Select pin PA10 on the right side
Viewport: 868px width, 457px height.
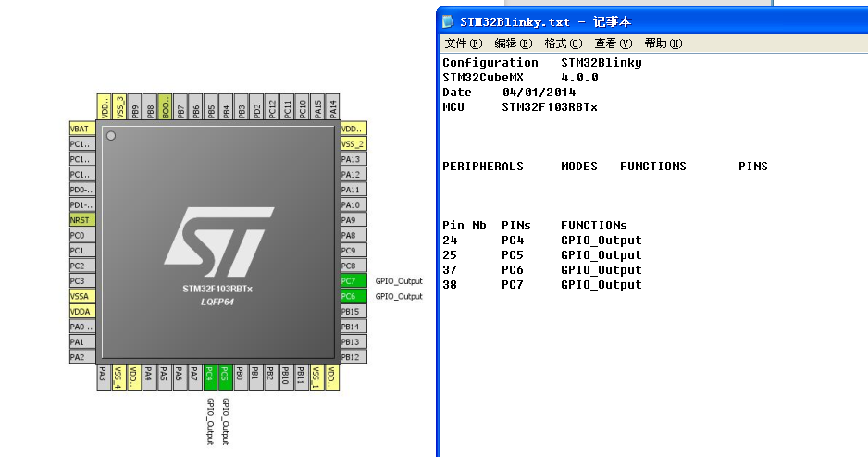coord(353,204)
